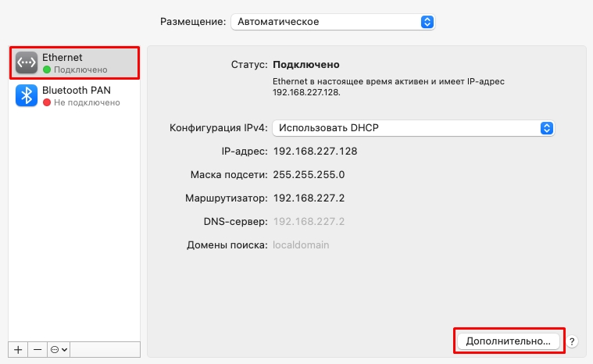Click the Ethernet interface icon in sidebar
The width and height of the screenshot is (593, 364).
point(27,62)
